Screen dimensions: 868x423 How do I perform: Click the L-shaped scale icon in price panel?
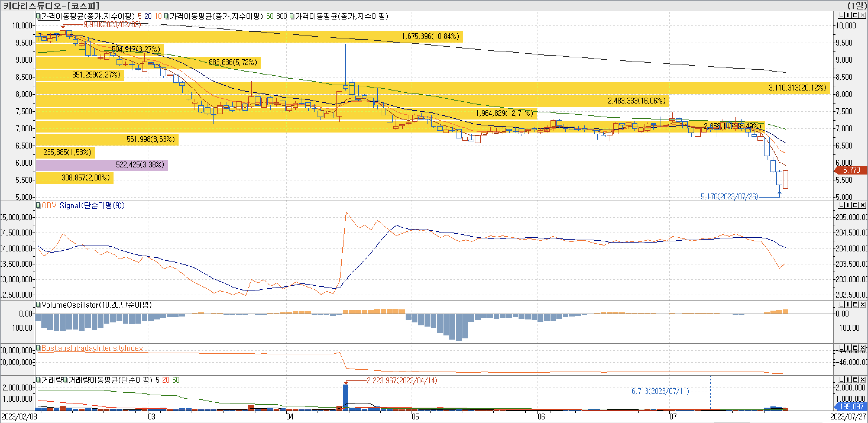(x=841, y=15)
